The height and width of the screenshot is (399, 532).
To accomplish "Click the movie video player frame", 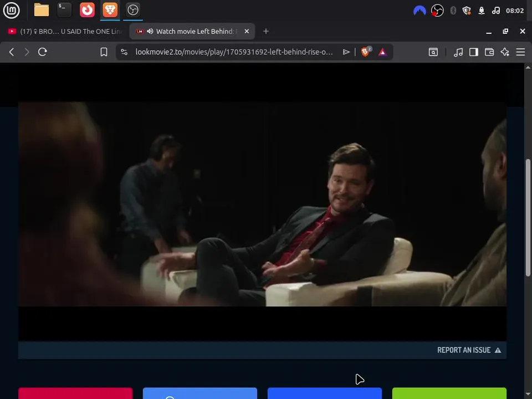I will click(x=262, y=204).
